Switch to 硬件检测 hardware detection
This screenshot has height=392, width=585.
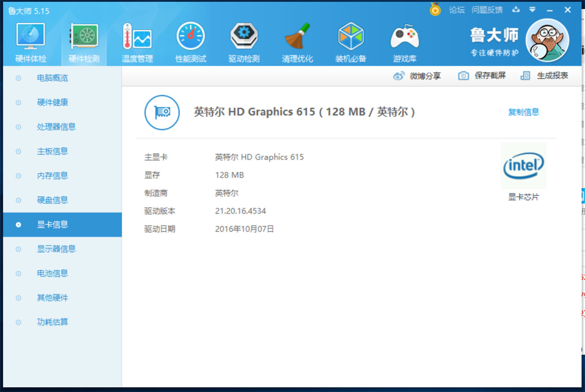coord(84,43)
